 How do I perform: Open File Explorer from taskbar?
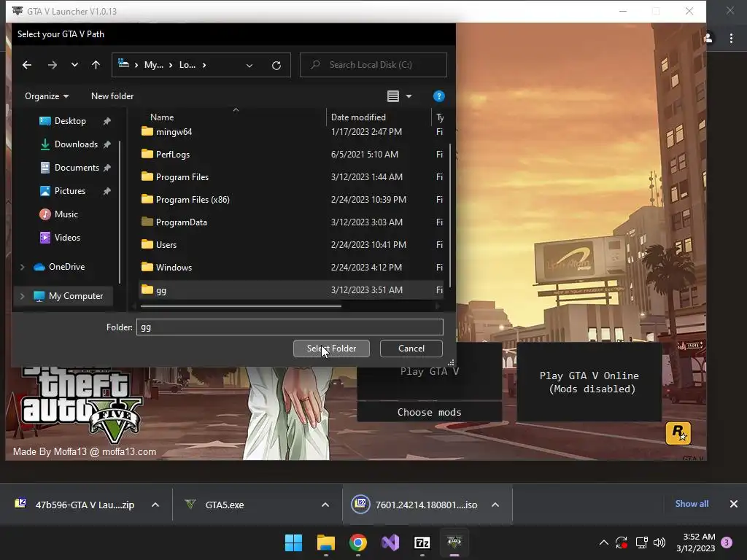click(326, 542)
